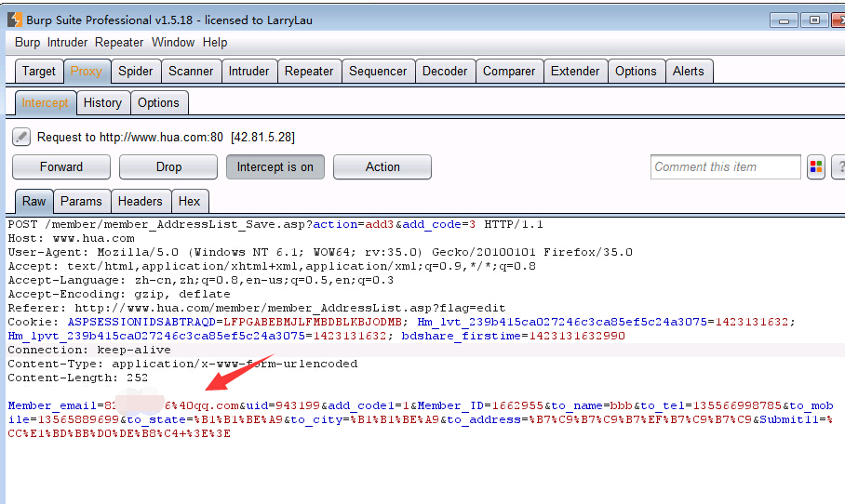This screenshot has height=504, width=845.
Task: Click the uid=943199 parameter in the body
Action: 284,405
